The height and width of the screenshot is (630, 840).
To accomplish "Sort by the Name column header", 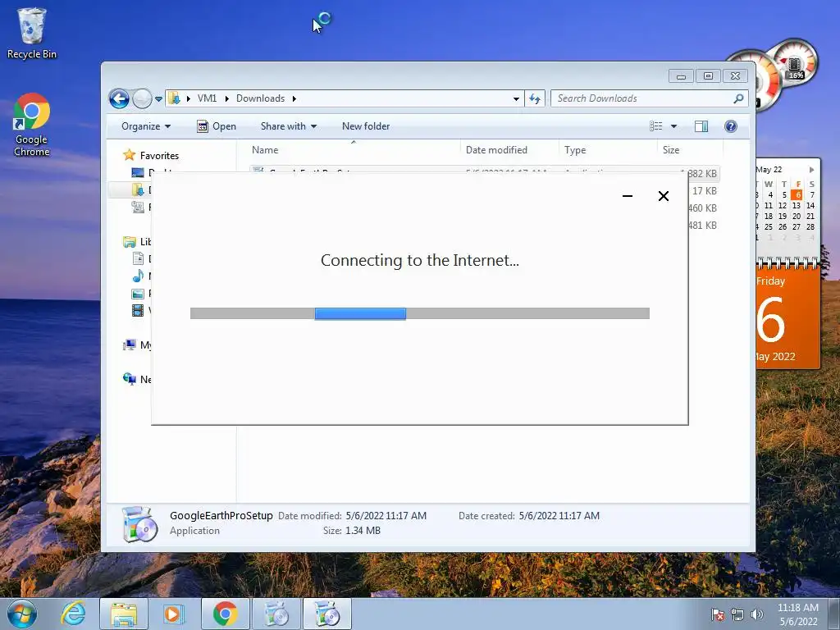I will 353,150.
